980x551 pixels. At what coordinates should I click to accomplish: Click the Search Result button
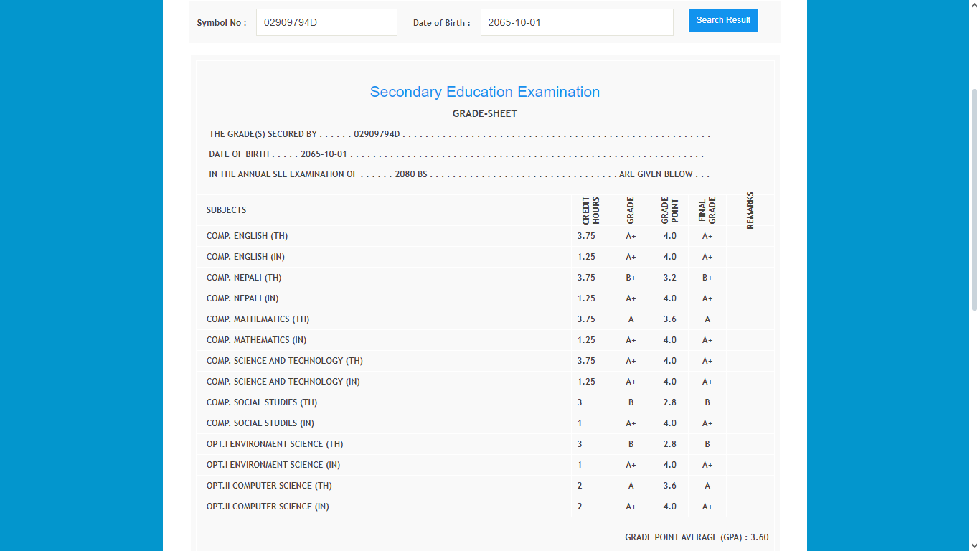pos(722,20)
